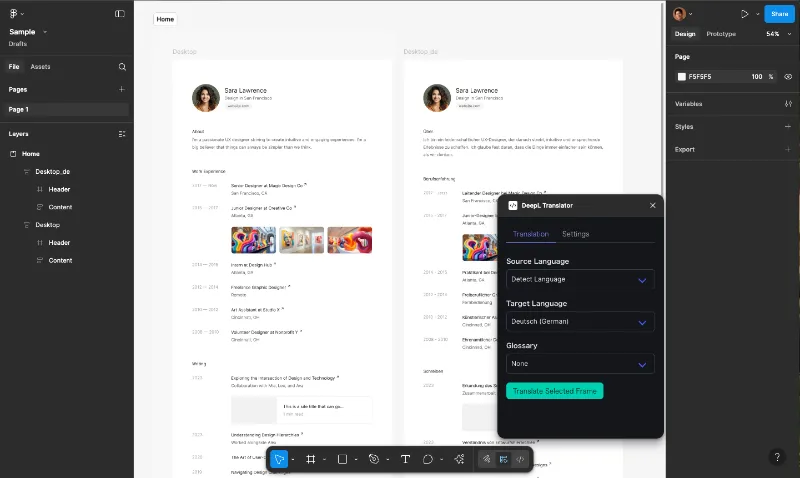Toggle page background visibility eye icon
This screenshot has width=800, height=478.
[x=788, y=77]
